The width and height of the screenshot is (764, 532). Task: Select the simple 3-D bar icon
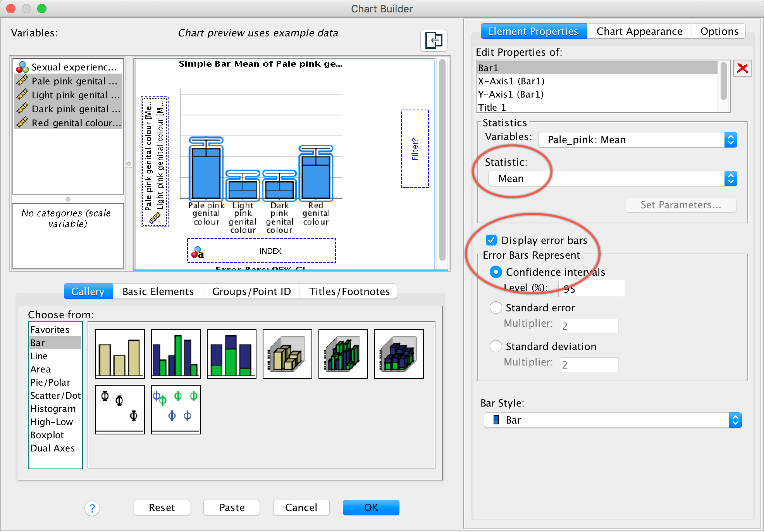click(x=287, y=354)
